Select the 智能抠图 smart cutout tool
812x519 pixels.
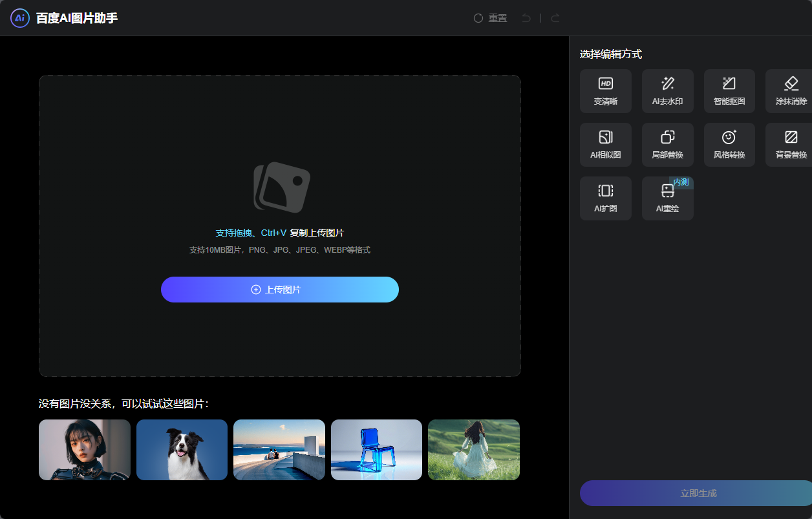tap(729, 91)
